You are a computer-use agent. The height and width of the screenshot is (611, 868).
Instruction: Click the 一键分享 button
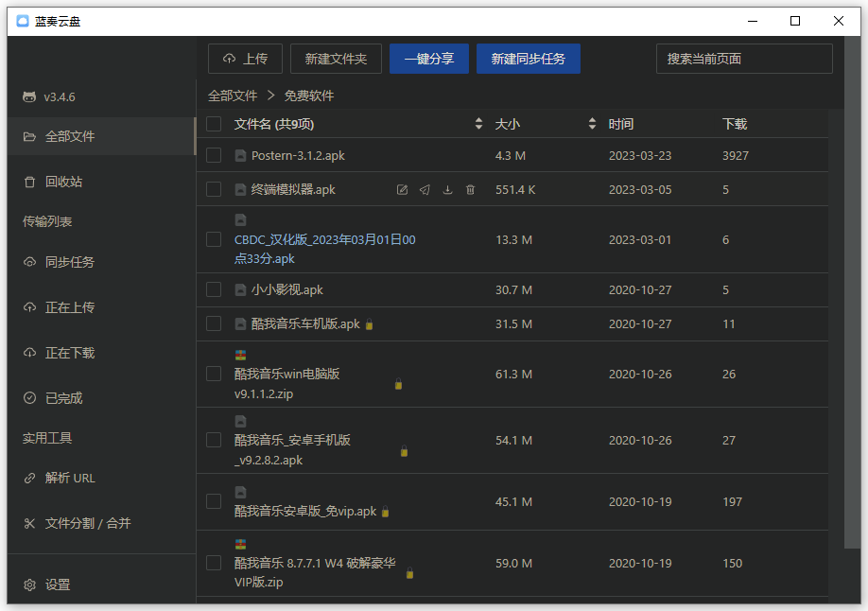[429, 59]
